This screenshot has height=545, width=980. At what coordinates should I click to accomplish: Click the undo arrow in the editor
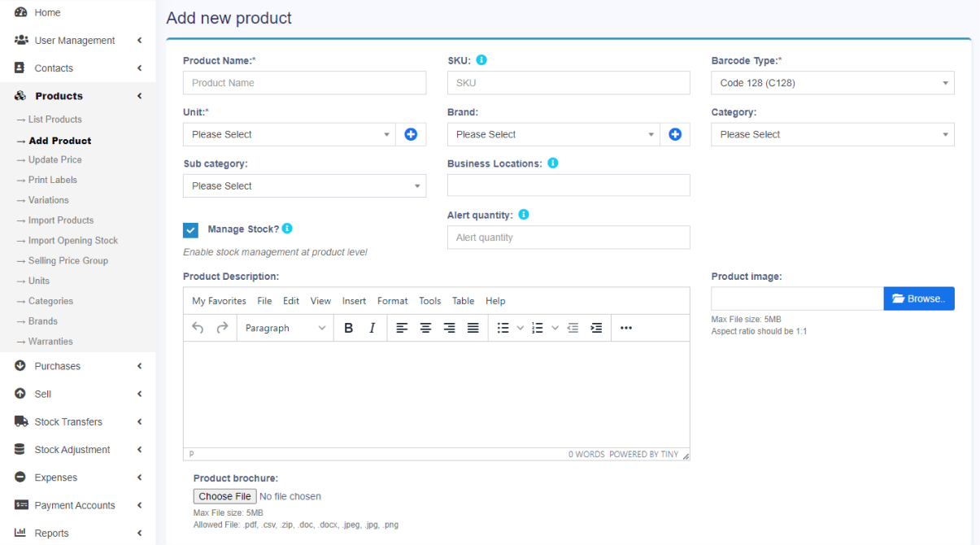198,328
